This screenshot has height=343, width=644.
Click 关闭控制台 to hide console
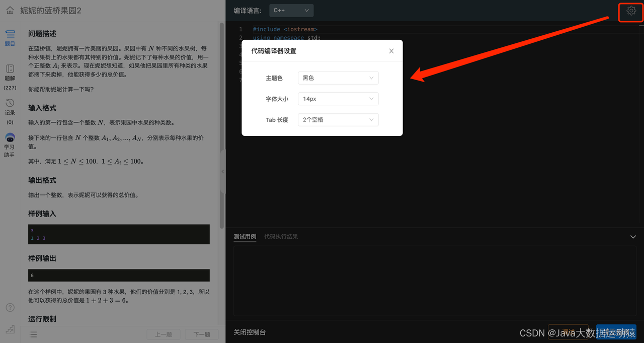(250, 332)
